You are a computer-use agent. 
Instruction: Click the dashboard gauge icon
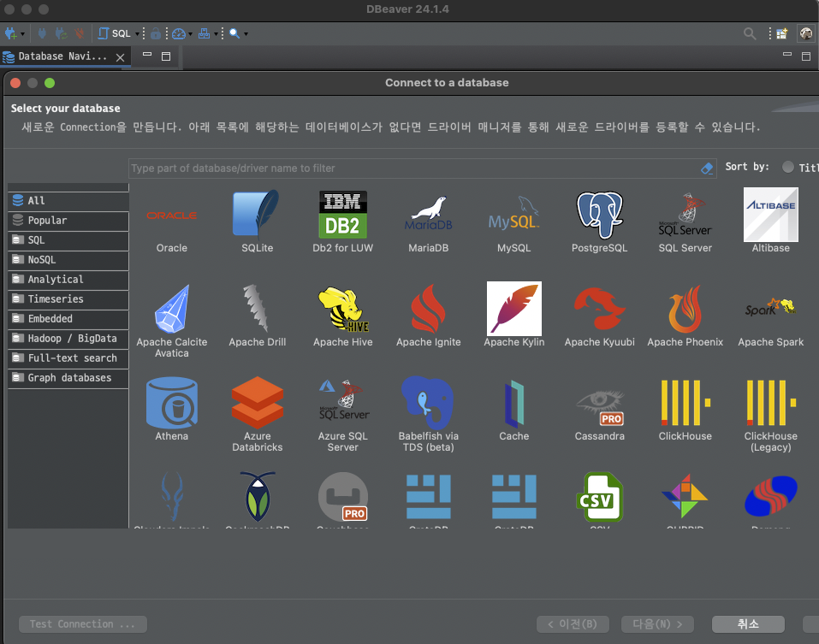point(179,34)
